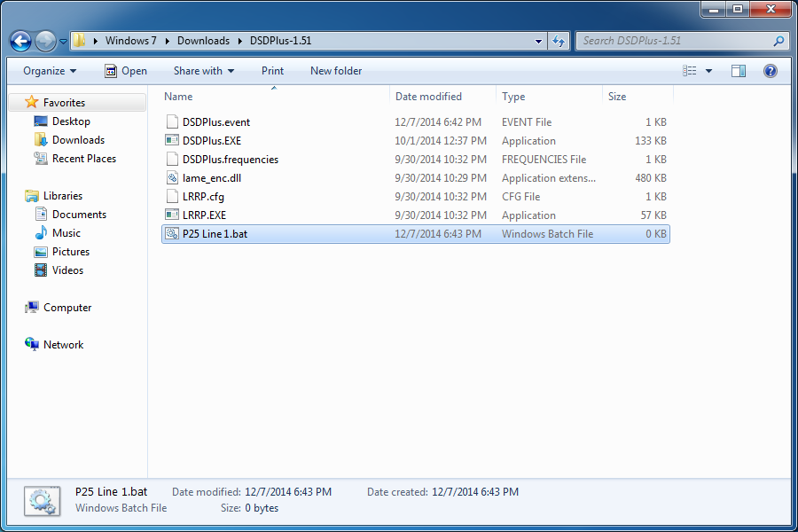
Task: Select LRRP.cfg file
Action: (415, 197)
